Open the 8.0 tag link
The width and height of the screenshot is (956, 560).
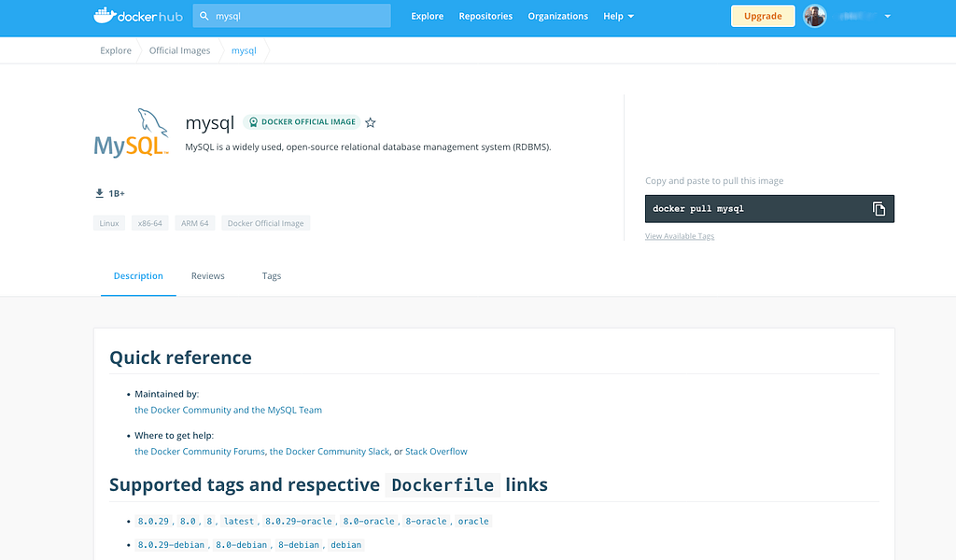pyautogui.click(x=188, y=521)
